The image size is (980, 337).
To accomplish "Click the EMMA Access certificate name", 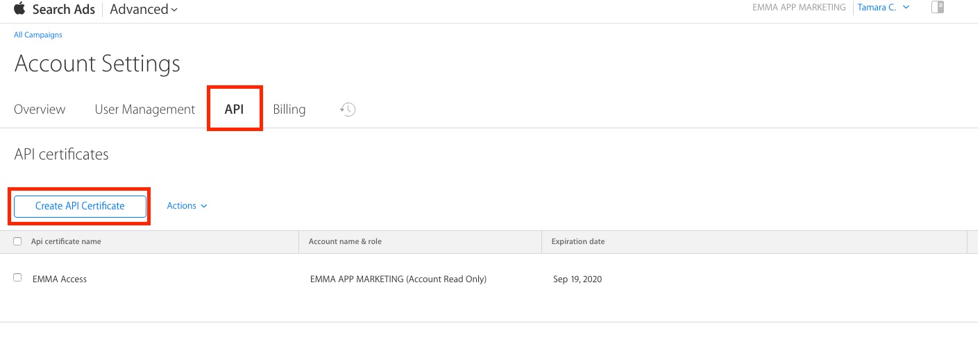I will (60, 279).
